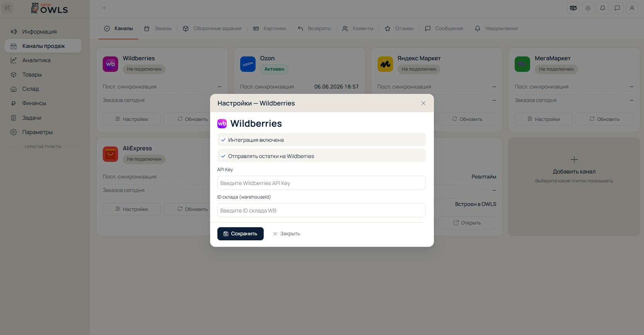
Task: Click the СКРЫТЫЕ ПУНКТЫ label in sidebar
Action: coord(43,147)
